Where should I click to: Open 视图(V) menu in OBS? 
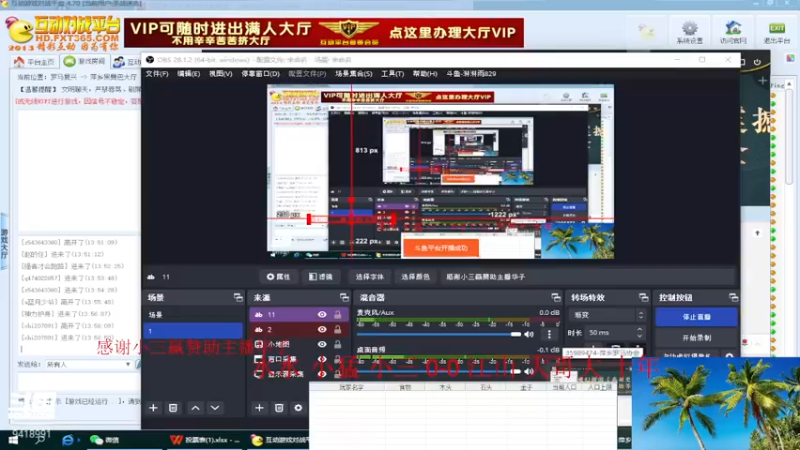[x=220, y=74]
